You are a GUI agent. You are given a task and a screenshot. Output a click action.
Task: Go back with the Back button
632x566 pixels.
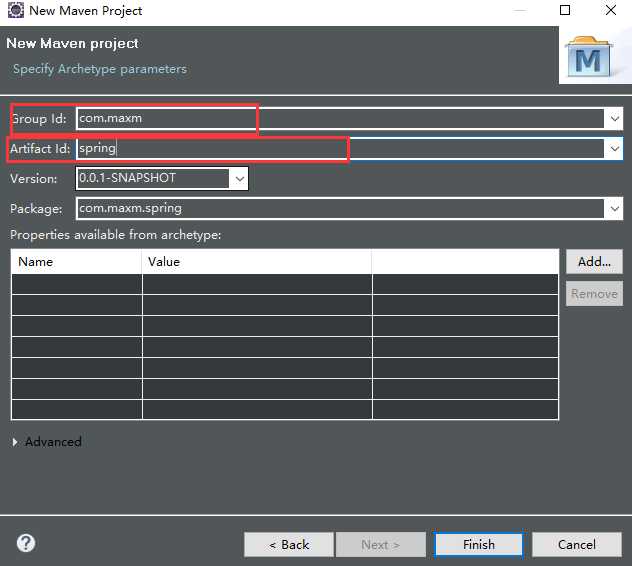point(289,545)
